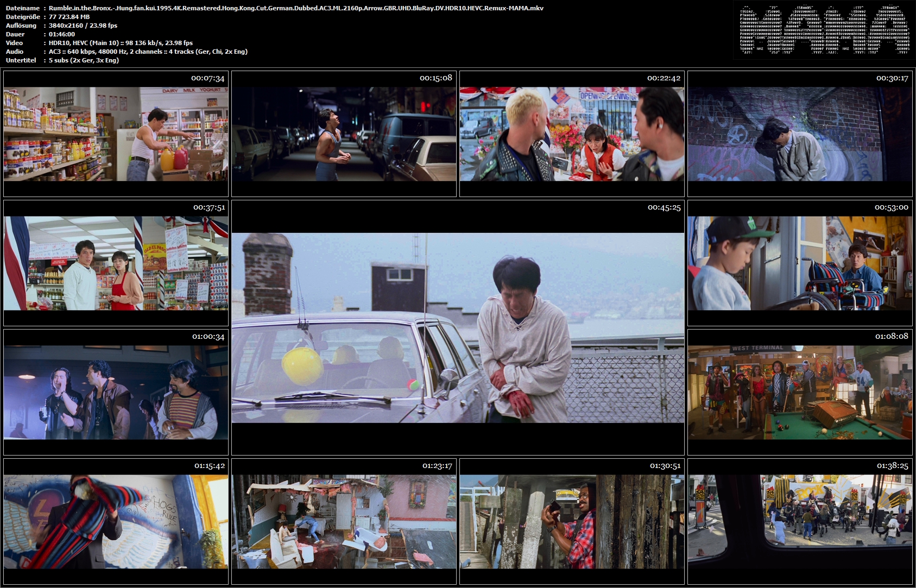Click the Dateigröße label

pyautogui.click(x=22, y=17)
